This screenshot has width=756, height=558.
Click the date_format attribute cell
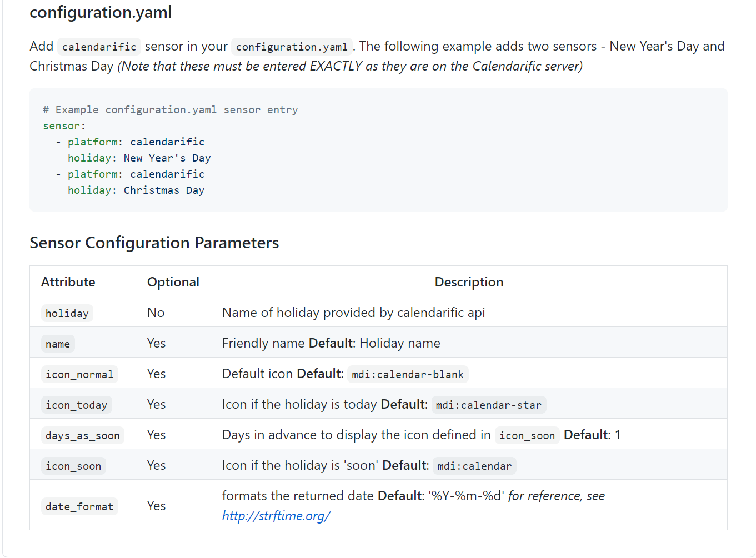click(x=79, y=506)
